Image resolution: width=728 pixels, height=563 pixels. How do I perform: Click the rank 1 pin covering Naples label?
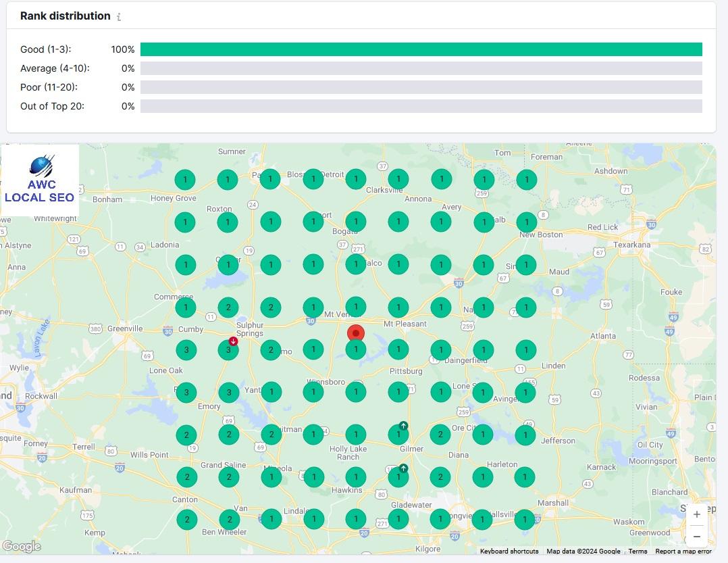click(484, 307)
